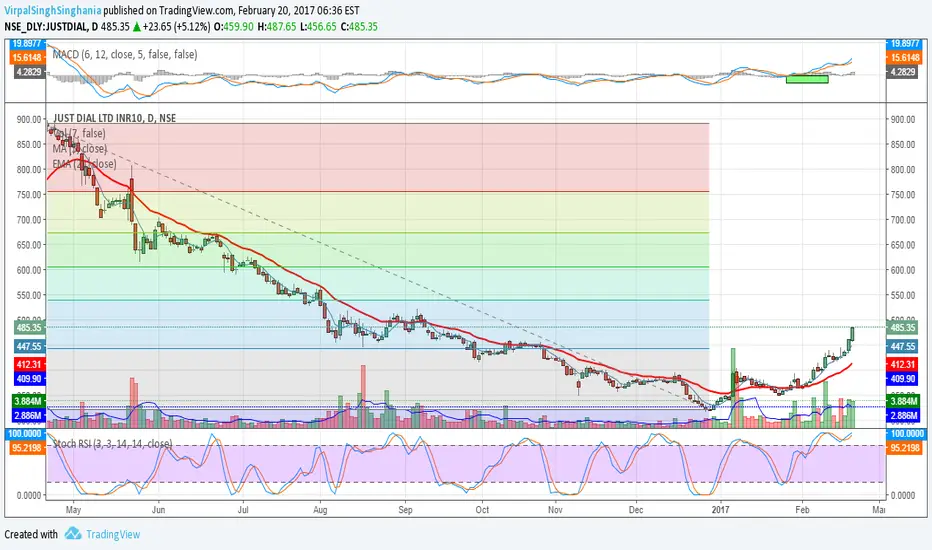Click the 600.00 level on the right price axis
The height and width of the screenshot is (550, 932).
902,269
